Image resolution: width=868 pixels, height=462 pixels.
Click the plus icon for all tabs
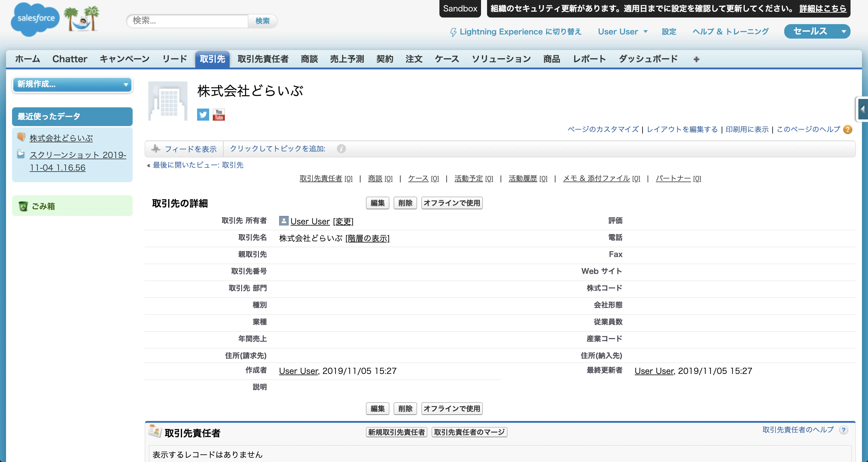point(697,59)
